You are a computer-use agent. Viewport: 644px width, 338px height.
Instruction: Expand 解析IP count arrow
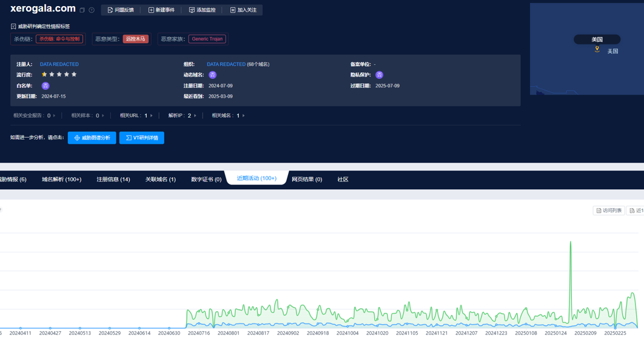click(x=195, y=115)
